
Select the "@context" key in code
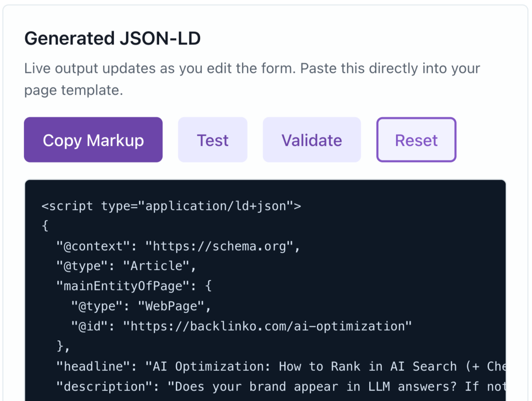point(93,246)
